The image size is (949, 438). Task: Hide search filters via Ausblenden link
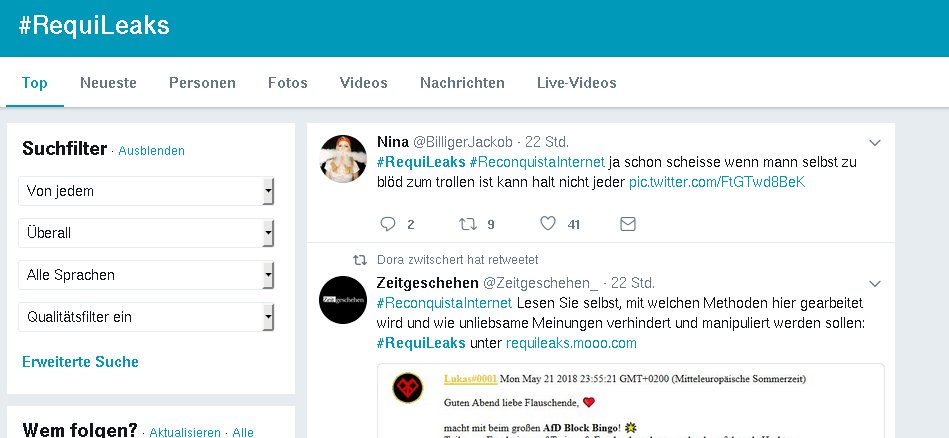[x=151, y=151]
